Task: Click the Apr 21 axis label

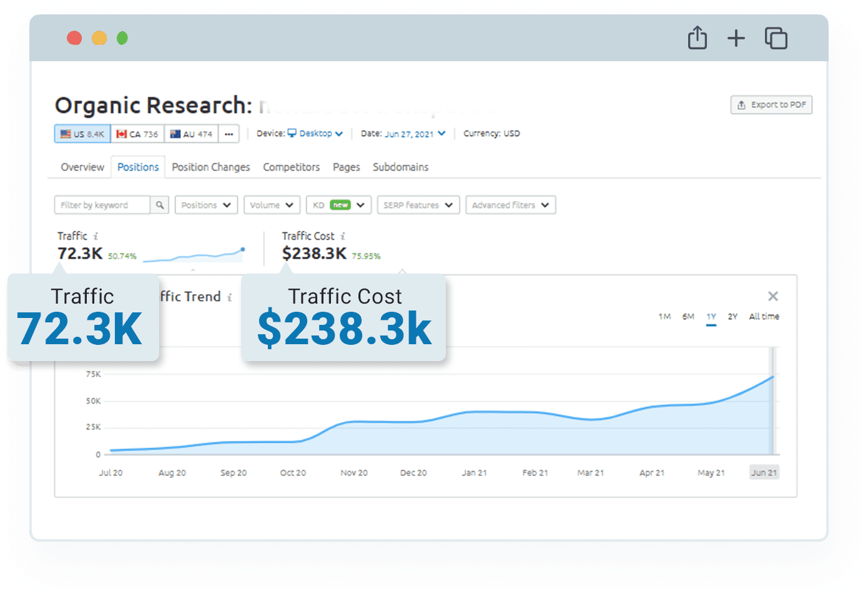Action: point(652,473)
